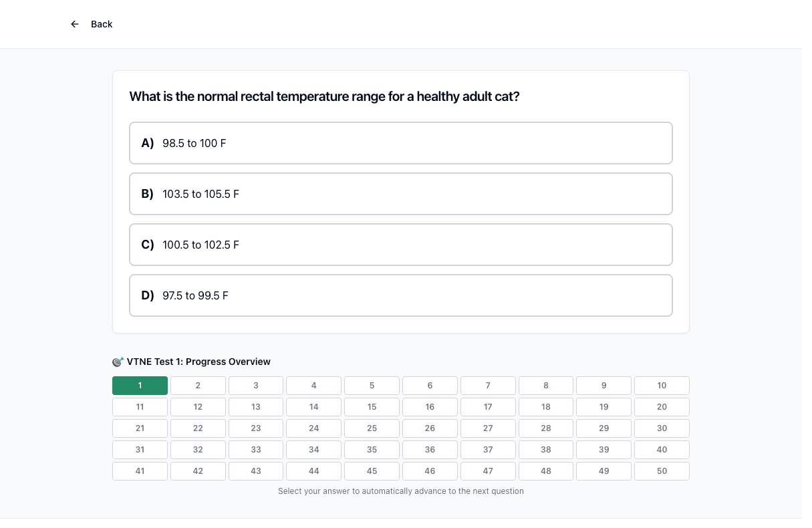Go to question 40
This screenshot has width=812, height=528.
tap(662, 450)
